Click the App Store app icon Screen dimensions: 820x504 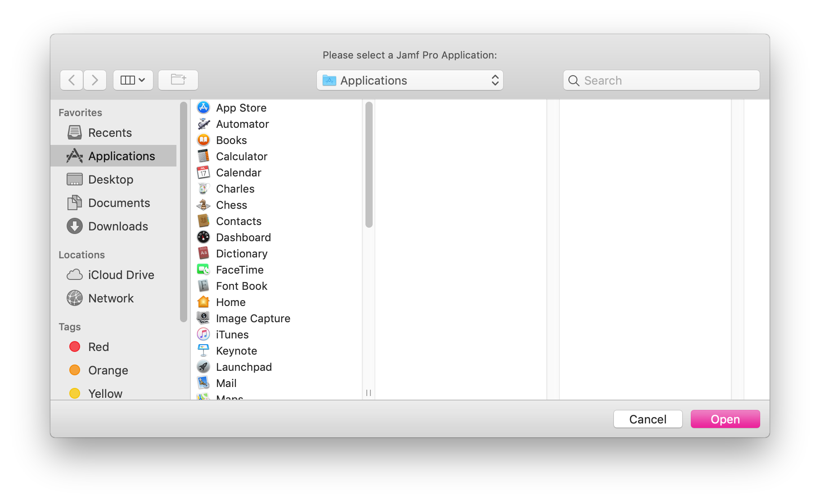[x=203, y=108]
